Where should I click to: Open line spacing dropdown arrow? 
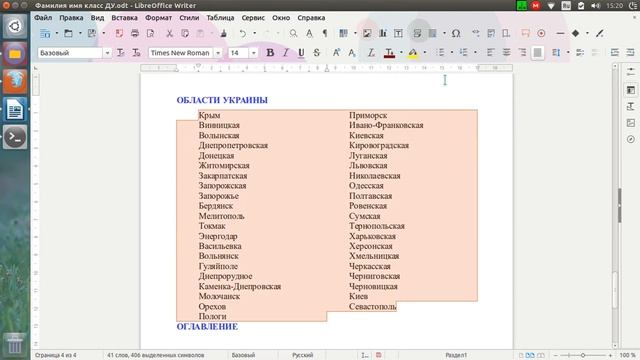pos(568,53)
